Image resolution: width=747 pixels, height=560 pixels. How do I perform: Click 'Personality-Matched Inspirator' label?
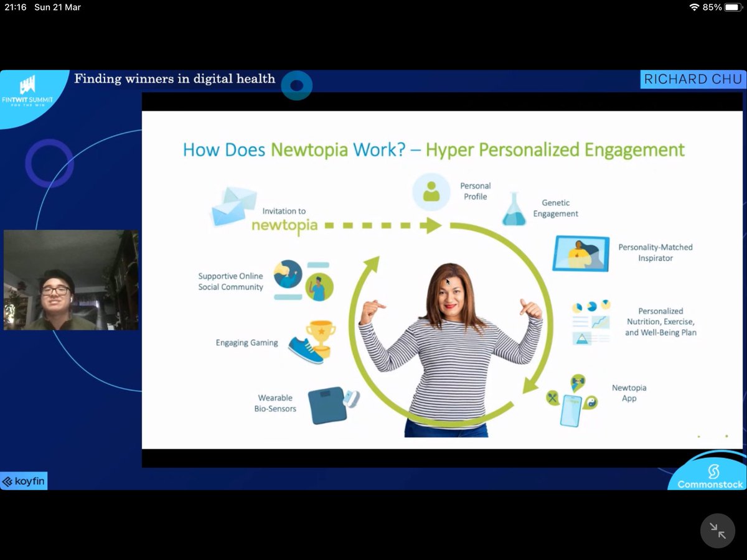click(x=655, y=253)
